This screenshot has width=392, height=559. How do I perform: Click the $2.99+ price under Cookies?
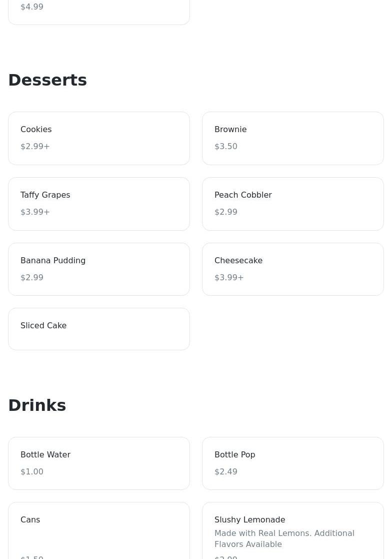pyautogui.click(x=35, y=147)
